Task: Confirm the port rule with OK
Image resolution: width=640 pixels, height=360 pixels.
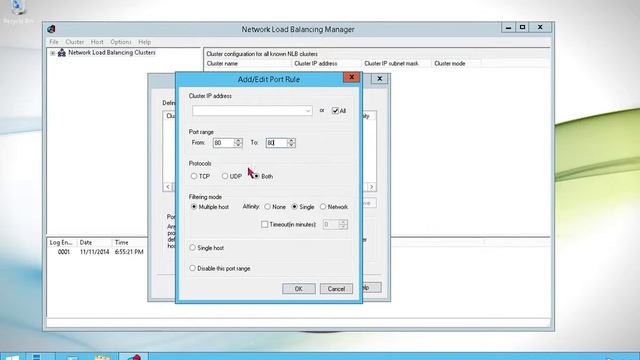Action: tap(299, 289)
